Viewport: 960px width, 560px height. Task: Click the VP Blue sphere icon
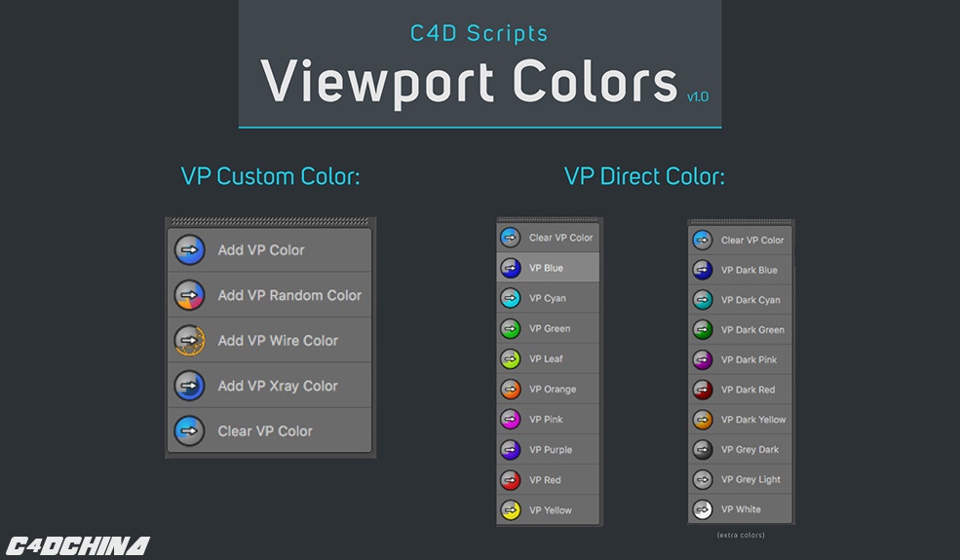point(511,268)
